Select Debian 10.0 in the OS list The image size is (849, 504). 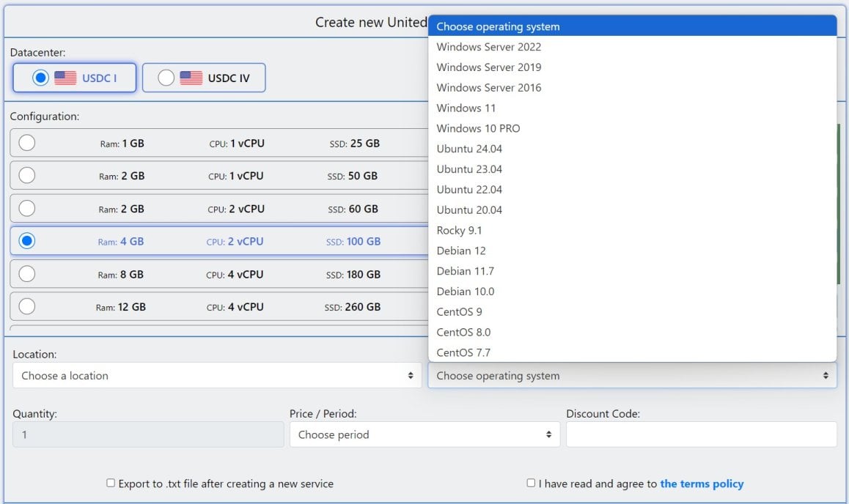(633, 292)
